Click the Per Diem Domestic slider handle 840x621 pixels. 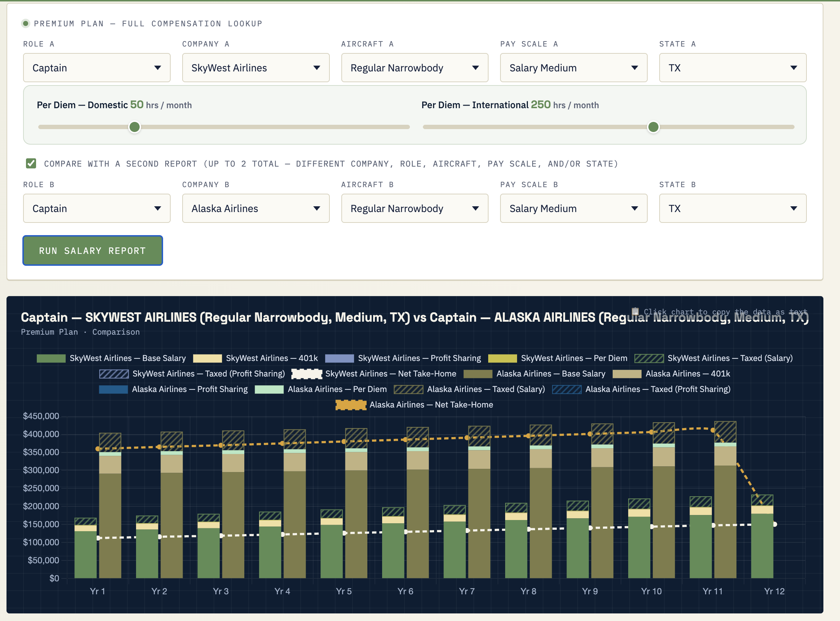(135, 127)
